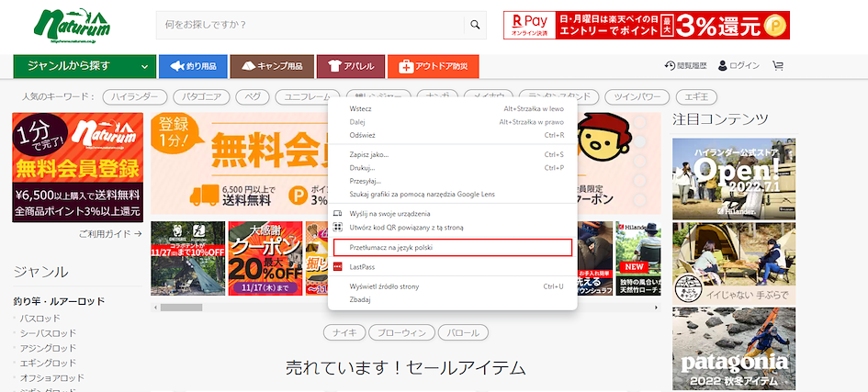868x392 pixels.
Task: Click ログイン user icon link
Action: click(738, 66)
